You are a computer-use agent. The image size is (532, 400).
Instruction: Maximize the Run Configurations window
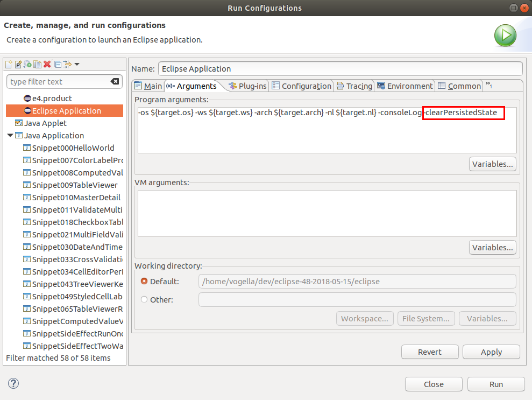514,8
